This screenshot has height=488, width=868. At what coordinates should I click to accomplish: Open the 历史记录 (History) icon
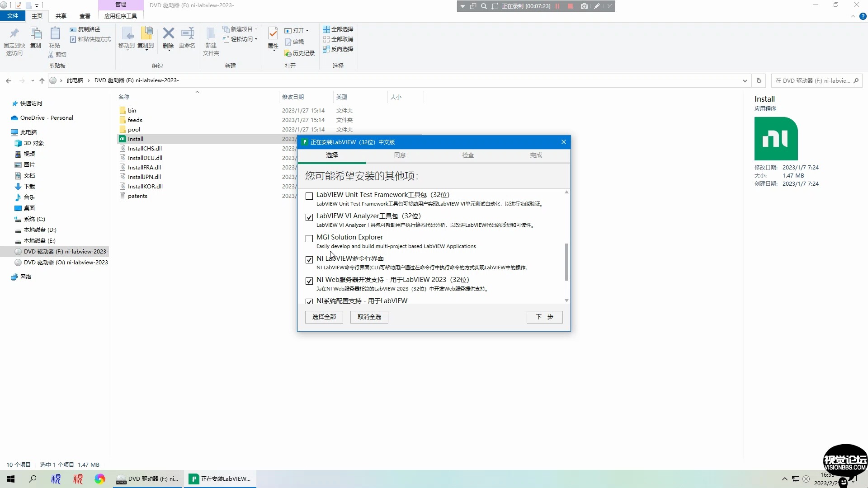click(x=299, y=53)
